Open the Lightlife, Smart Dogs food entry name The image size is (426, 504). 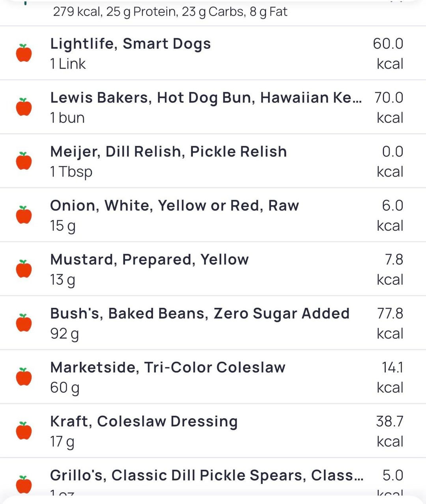coord(130,44)
